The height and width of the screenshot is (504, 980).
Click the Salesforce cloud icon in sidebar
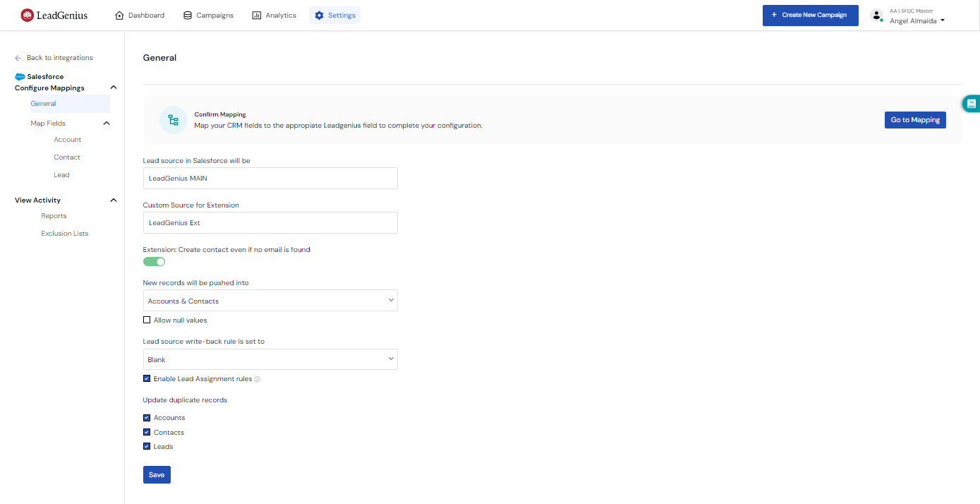[20, 76]
